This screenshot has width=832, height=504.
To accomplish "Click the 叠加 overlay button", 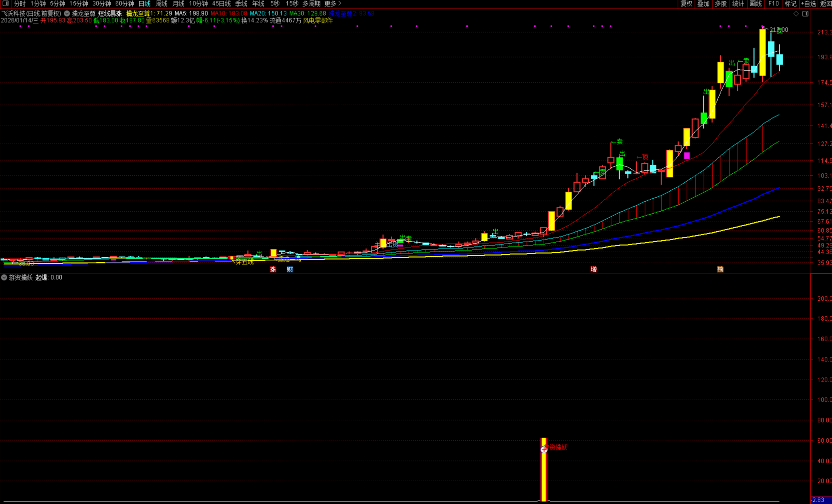I will point(703,3).
